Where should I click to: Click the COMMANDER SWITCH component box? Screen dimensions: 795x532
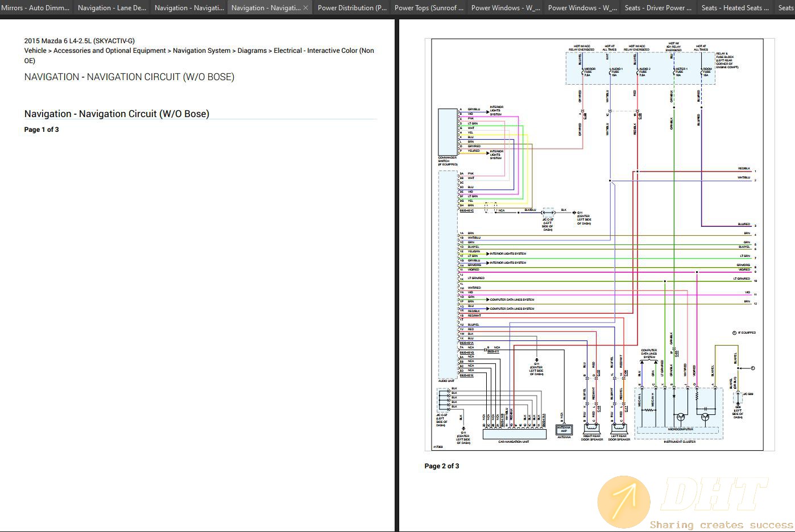448,132
